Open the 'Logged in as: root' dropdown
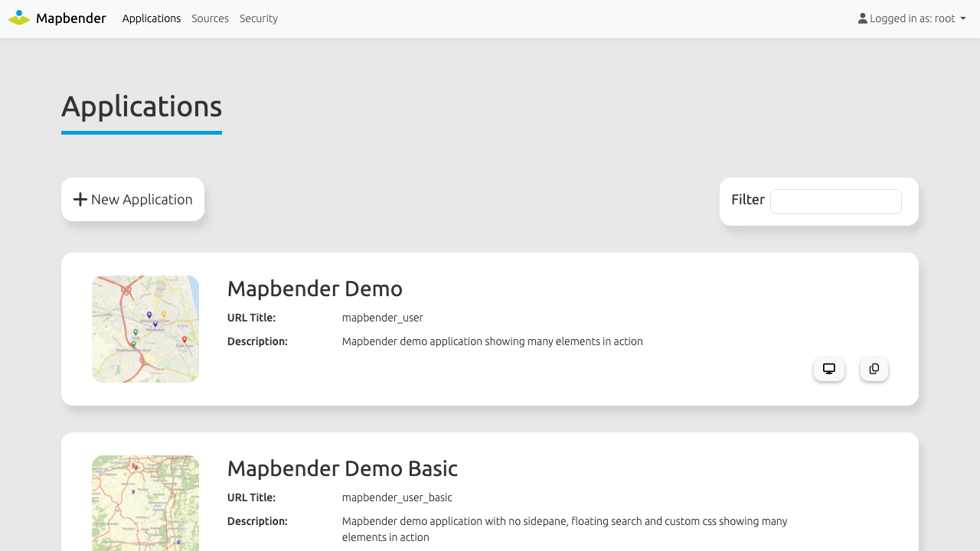The width and height of the screenshot is (980, 551). pyautogui.click(x=912, y=18)
